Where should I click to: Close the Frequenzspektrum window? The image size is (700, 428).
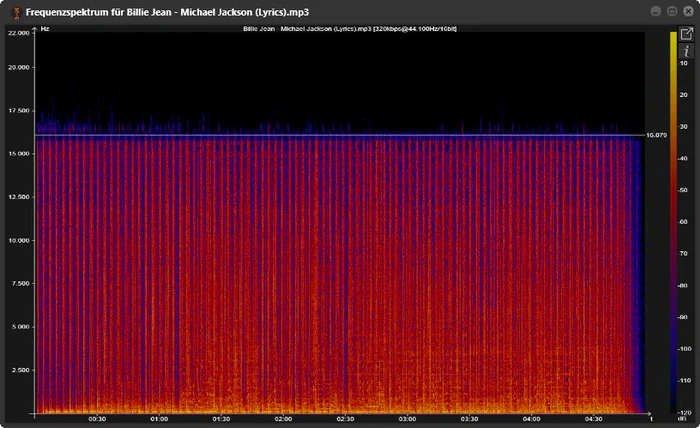(x=688, y=12)
